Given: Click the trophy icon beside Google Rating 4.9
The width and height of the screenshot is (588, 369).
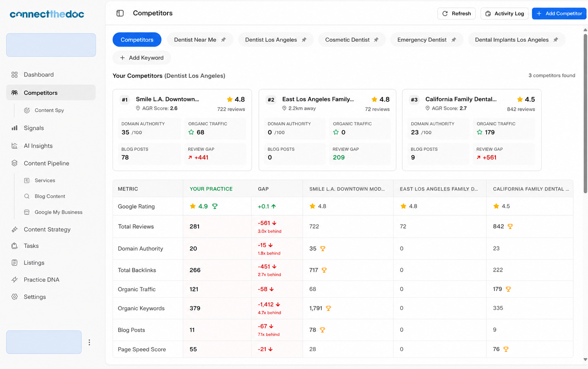Looking at the screenshot, I should point(215,206).
